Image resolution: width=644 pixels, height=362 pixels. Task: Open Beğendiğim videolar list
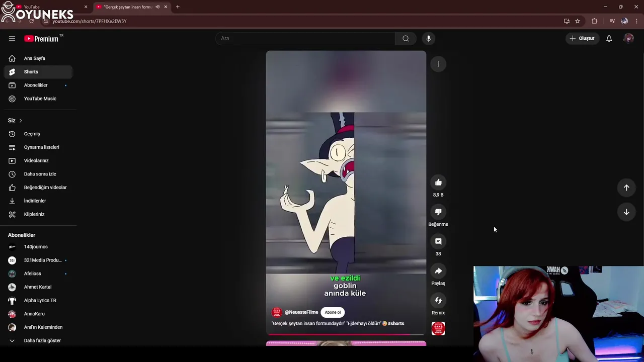(38, 188)
